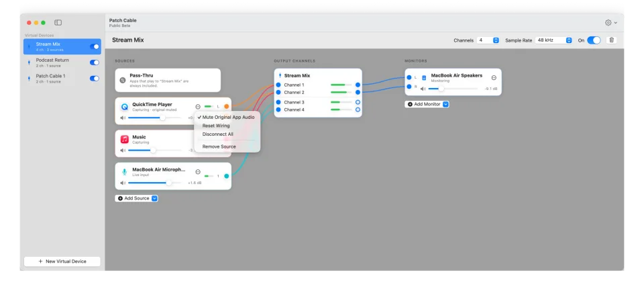
Task: Click the Patch Cable Public Beta title
Action: 123,23
